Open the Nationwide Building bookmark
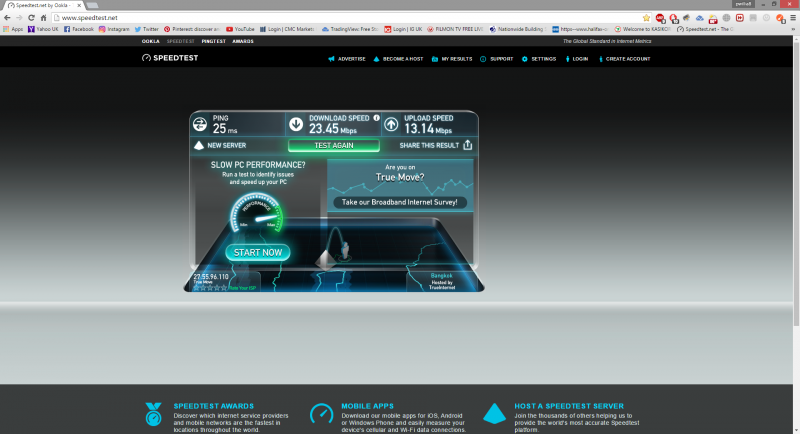The height and width of the screenshot is (434, 800). point(517,29)
